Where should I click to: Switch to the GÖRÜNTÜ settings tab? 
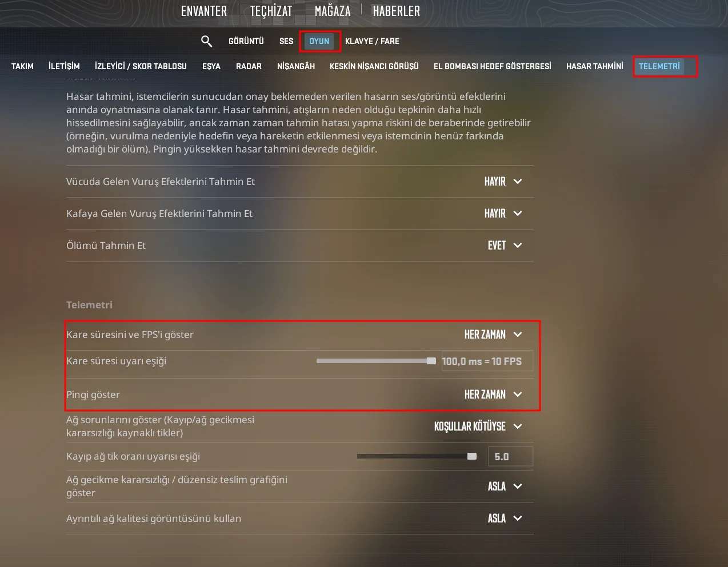(x=246, y=41)
